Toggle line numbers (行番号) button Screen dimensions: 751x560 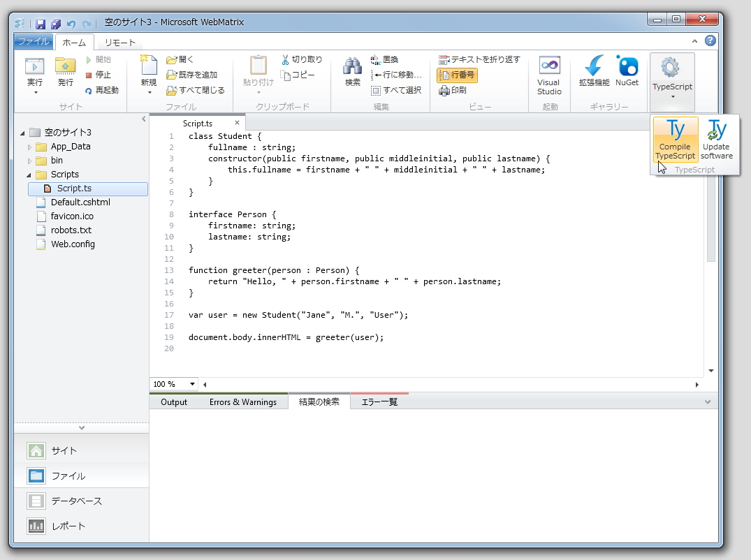(457, 75)
